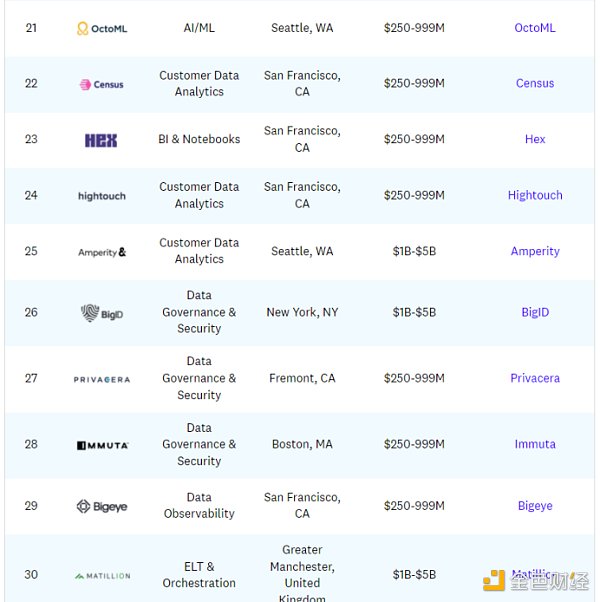Screen dimensions: 600x602
Task: Click the Matillion logo
Action: click(x=102, y=576)
